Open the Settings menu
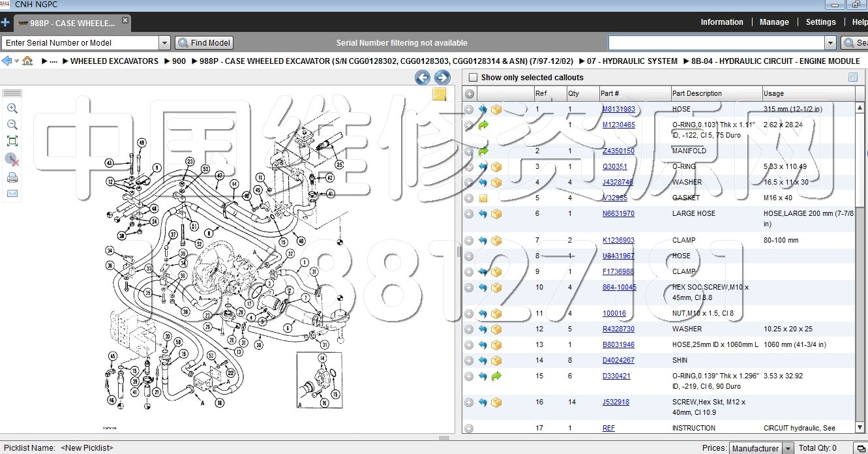This screenshot has width=868, height=454. (820, 22)
